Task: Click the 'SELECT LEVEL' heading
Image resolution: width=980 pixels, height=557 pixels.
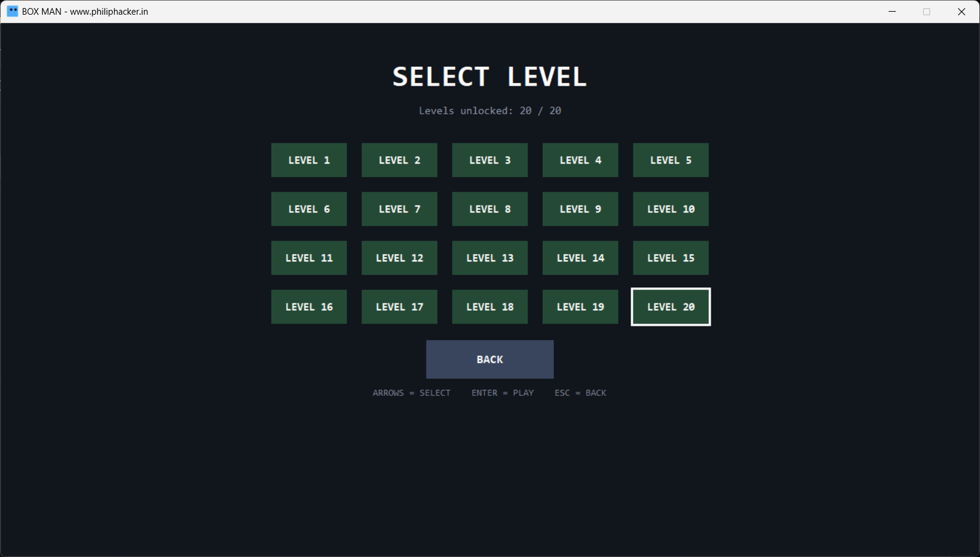Action: click(490, 77)
